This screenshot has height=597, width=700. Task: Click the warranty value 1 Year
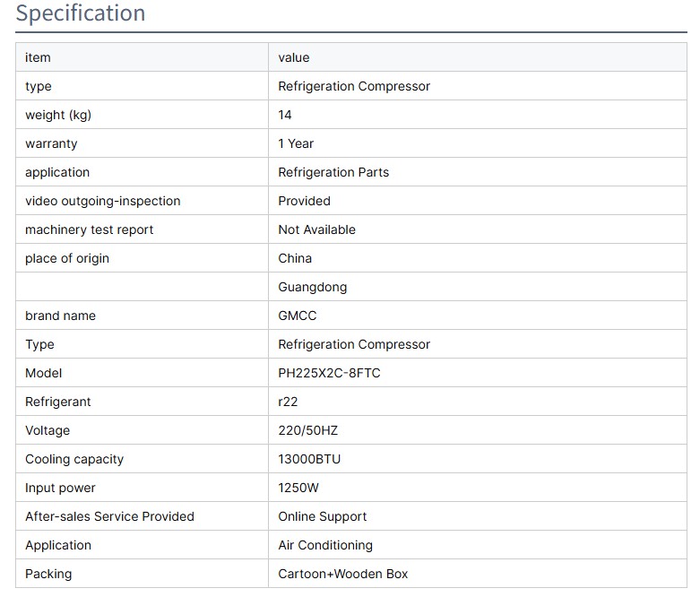(296, 143)
